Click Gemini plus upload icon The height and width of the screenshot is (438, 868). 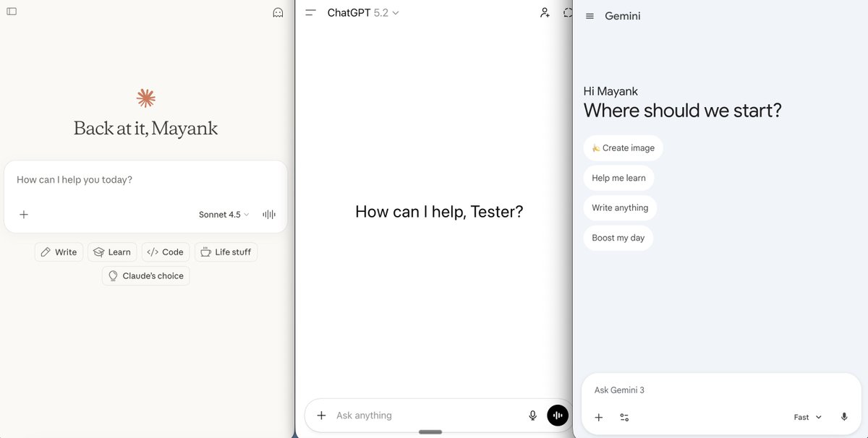click(x=599, y=417)
